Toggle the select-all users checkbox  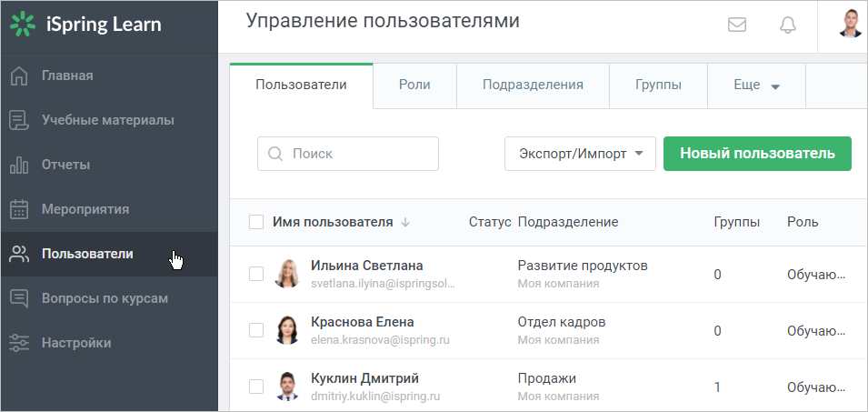click(x=256, y=222)
